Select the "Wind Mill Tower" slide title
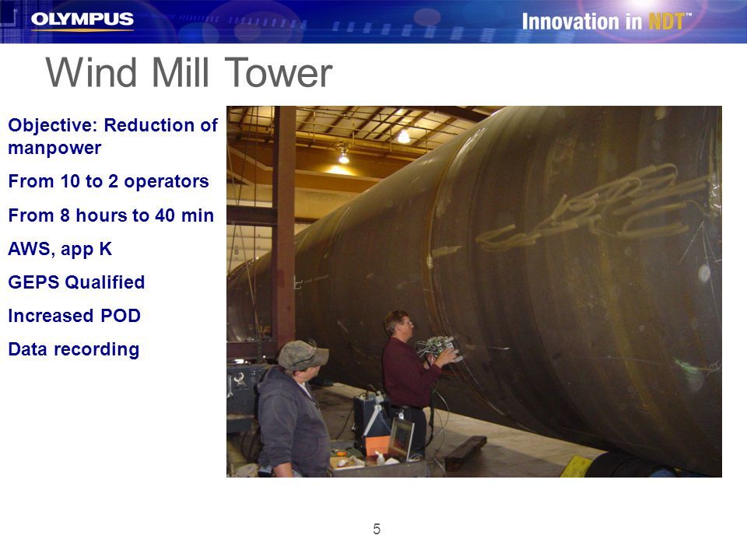This screenshot has height=560, width=747. pos(189,73)
